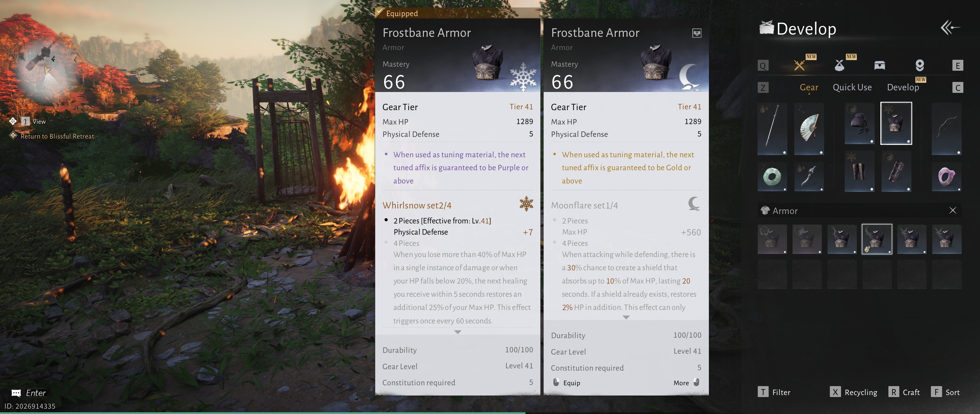Select the helmet gear slot
The width and height of the screenshot is (980, 414).
pyautogui.click(x=859, y=123)
